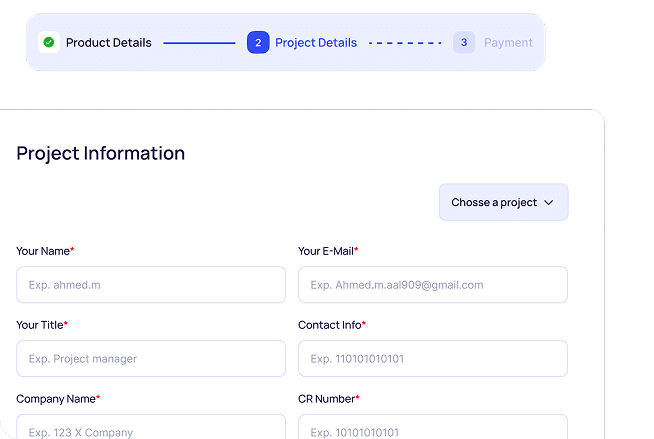Focus the Contact Info input
654x439 pixels.
tap(432, 359)
